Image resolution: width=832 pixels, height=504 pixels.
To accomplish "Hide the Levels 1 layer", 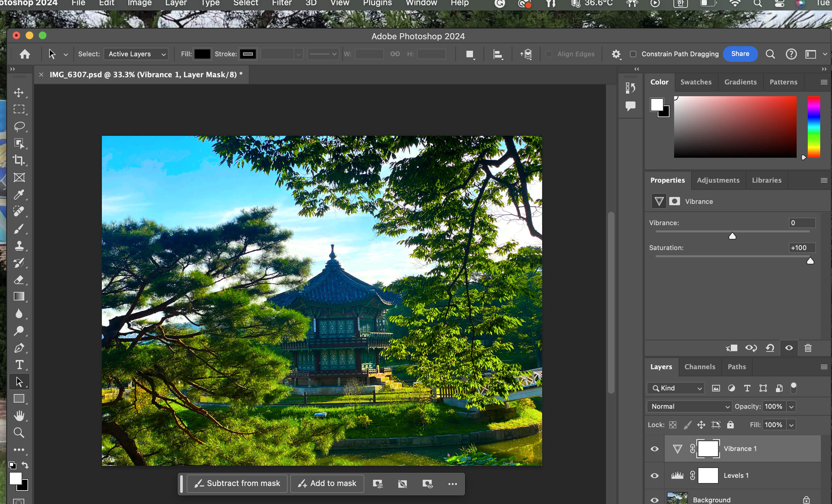I will (654, 476).
